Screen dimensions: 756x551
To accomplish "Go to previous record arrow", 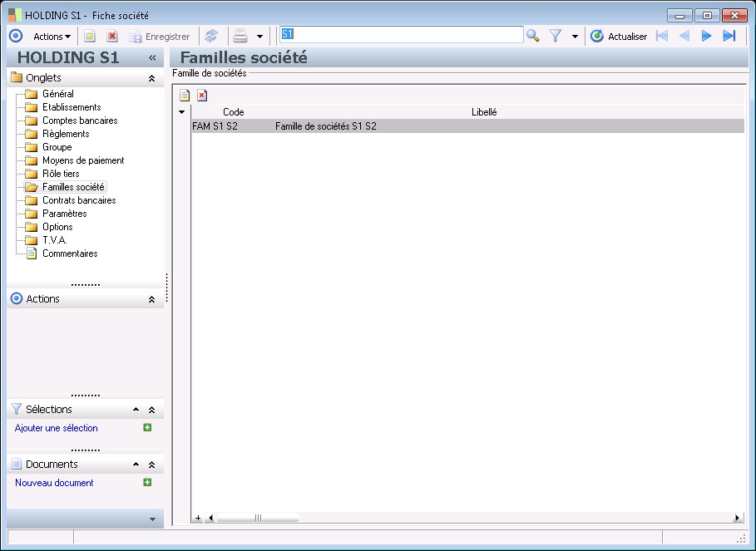I will coord(684,36).
